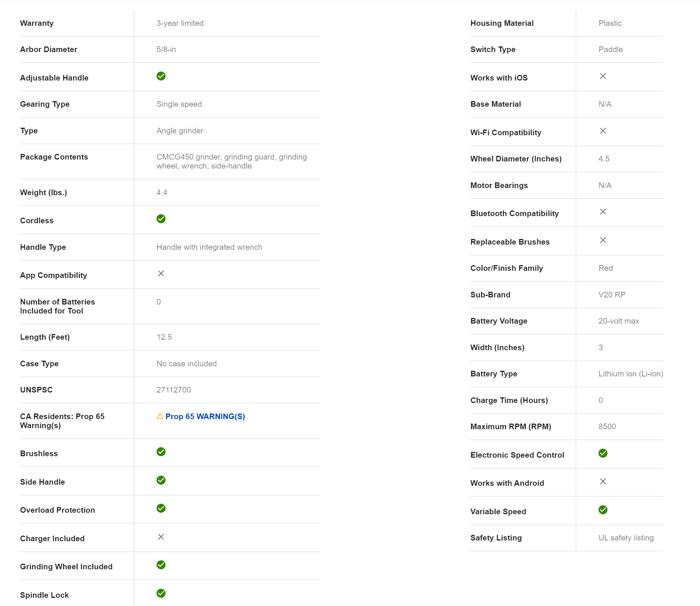
Task: Click the Wi-Fi Compatibility X icon
Action: [603, 131]
